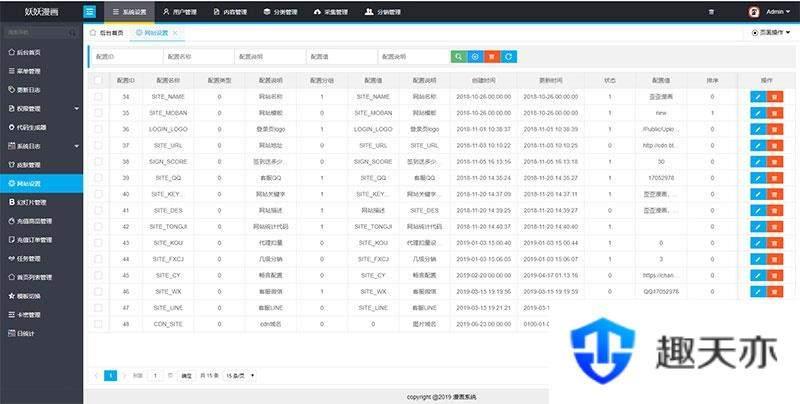The image size is (800, 404).
Task: Open the 内容管理 top menu
Action: (230, 12)
